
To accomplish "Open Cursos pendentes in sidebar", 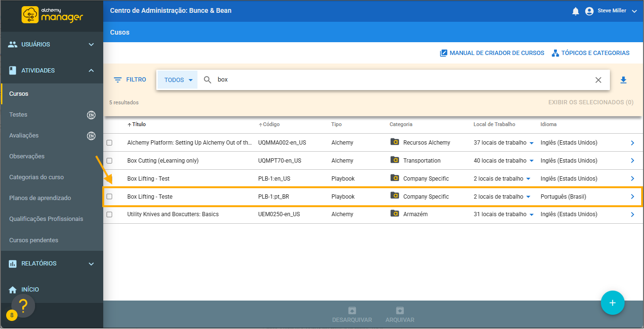I will point(34,240).
